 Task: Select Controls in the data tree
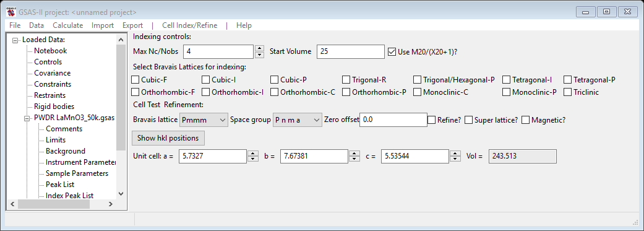pyautogui.click(x=48, y=62)
